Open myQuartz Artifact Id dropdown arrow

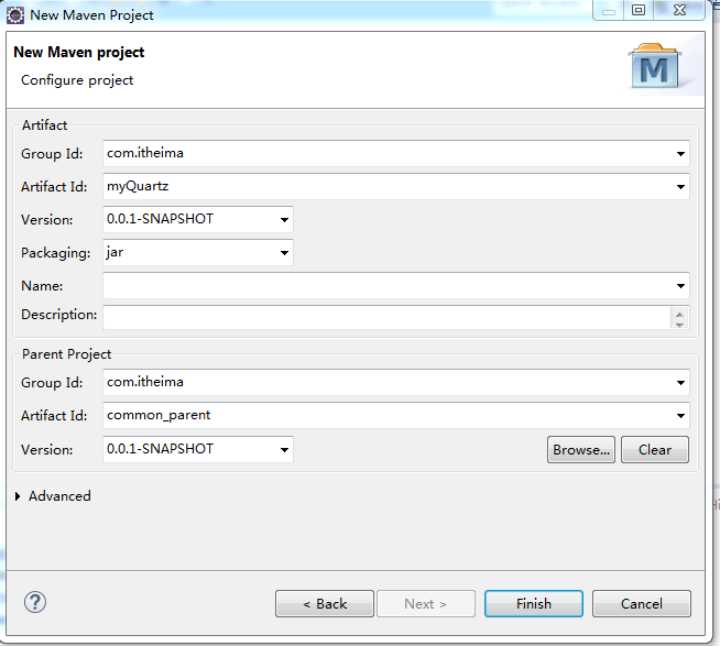pyautogui.click(x=681, y=186)
